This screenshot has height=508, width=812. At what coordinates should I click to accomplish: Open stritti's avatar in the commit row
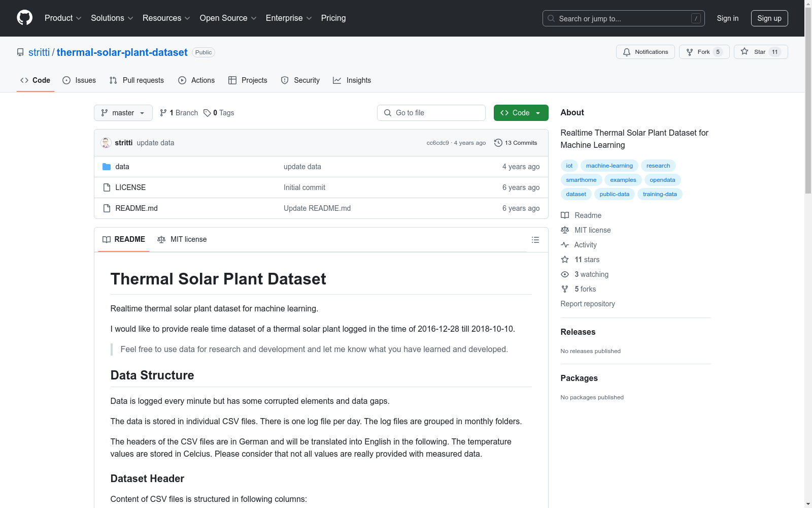[106, 143]
